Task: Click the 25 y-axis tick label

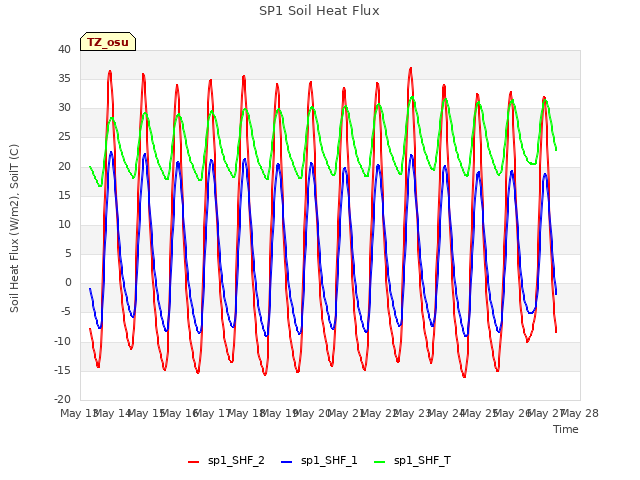Action: tap(64, 137)
